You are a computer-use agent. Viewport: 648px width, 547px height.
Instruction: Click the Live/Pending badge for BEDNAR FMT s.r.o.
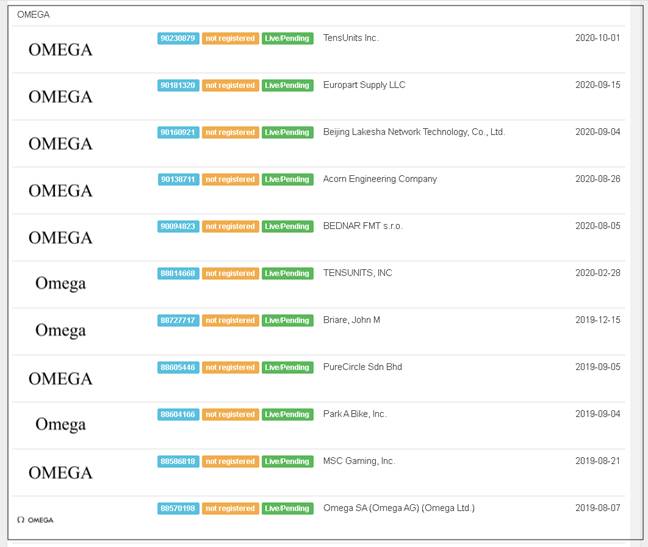click(x=288, y=227)
